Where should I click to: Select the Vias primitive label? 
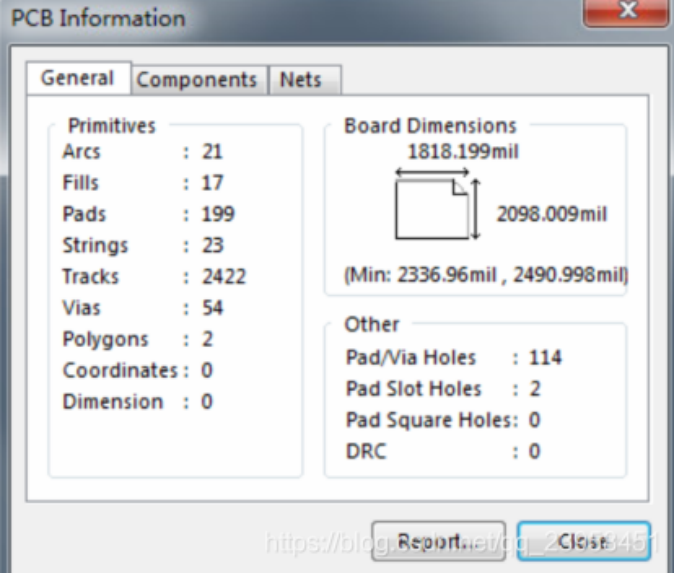(x=81, y=308)
